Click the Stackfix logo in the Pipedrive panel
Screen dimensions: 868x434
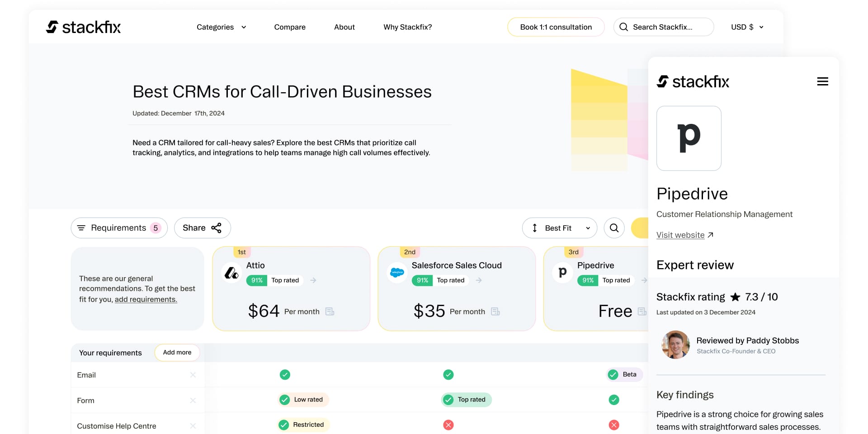693,81
